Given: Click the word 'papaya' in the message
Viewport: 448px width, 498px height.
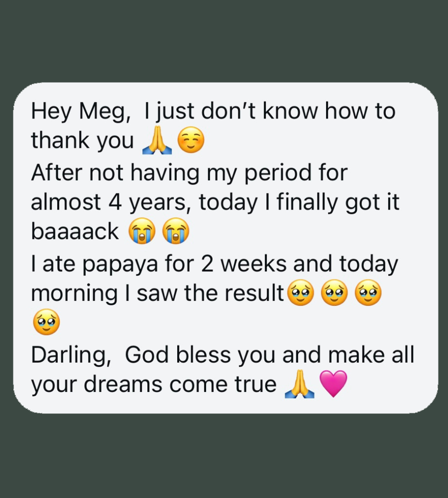Looking at the screenshot, I should pyautogui.click(x=120, y=264).
